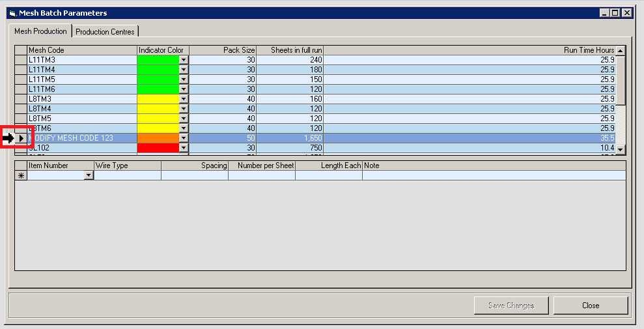Click the empty Spacing input cell
The image size is (644, 329).
[x=195, y=175]
